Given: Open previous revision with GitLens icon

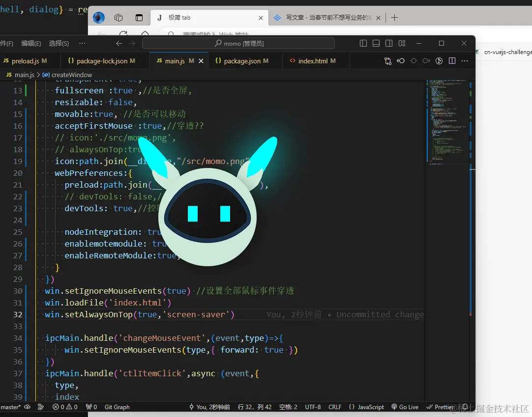Looking at the screenshot, I should tap(401, 61).
